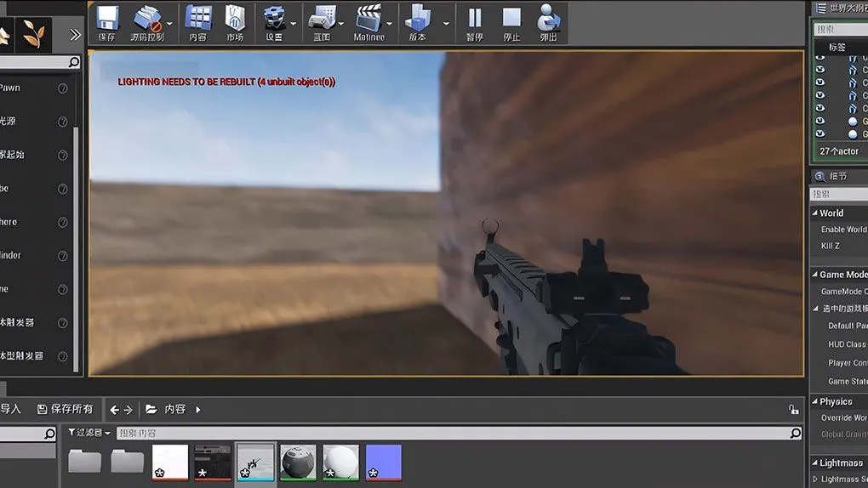Click the Details panel search field
This screenshot has width=868, height=488.
[x=839, y=194]
